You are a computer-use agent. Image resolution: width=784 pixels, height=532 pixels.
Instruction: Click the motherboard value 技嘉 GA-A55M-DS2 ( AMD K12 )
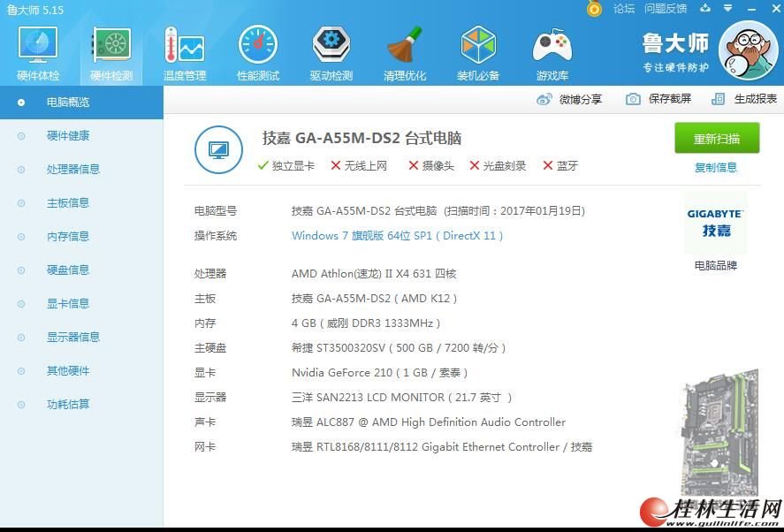374,299
